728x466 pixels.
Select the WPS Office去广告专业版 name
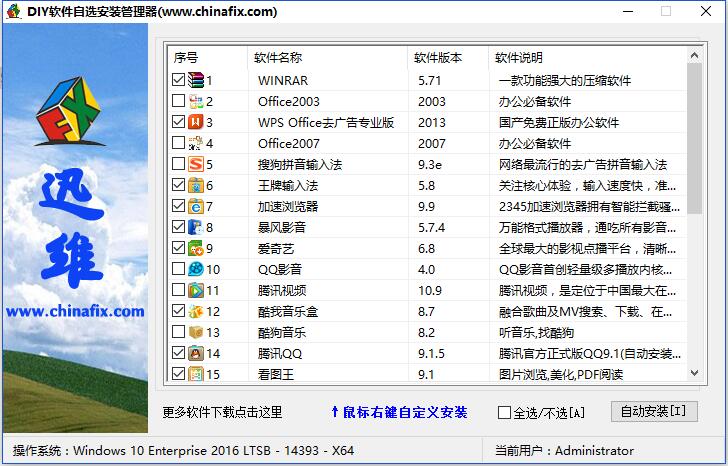tap(326, 123)
